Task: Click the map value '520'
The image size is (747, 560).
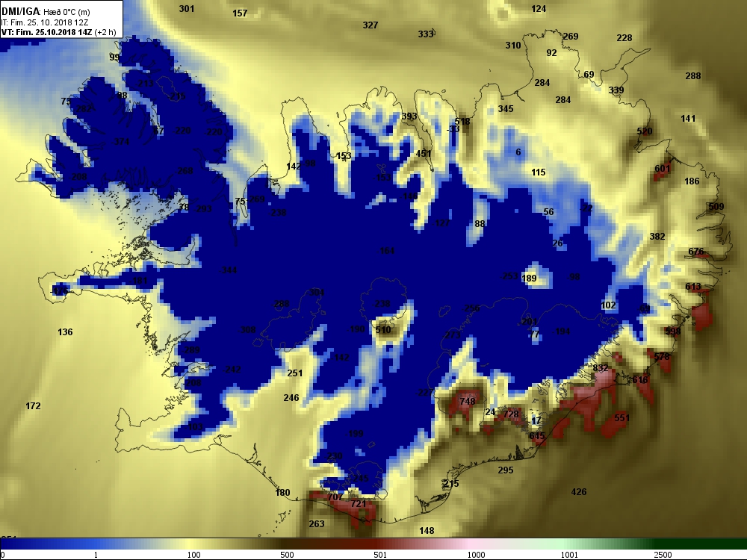Action: point(645,131)
